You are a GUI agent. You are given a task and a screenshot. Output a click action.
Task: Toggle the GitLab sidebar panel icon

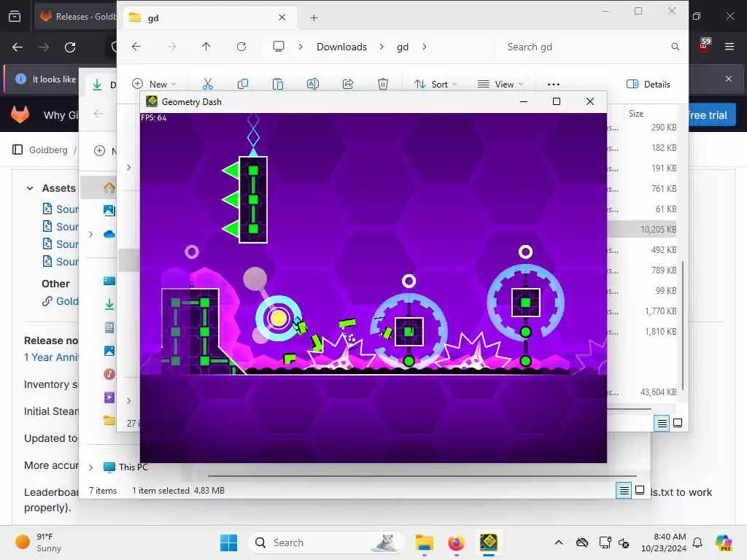tap(18, 149)
